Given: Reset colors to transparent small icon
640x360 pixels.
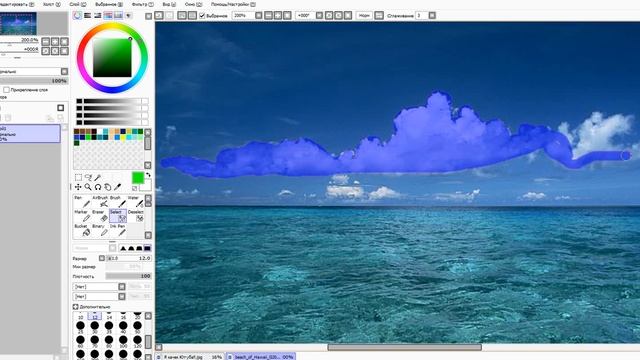Looking at the screenshot, I should (x=134, y=188).
